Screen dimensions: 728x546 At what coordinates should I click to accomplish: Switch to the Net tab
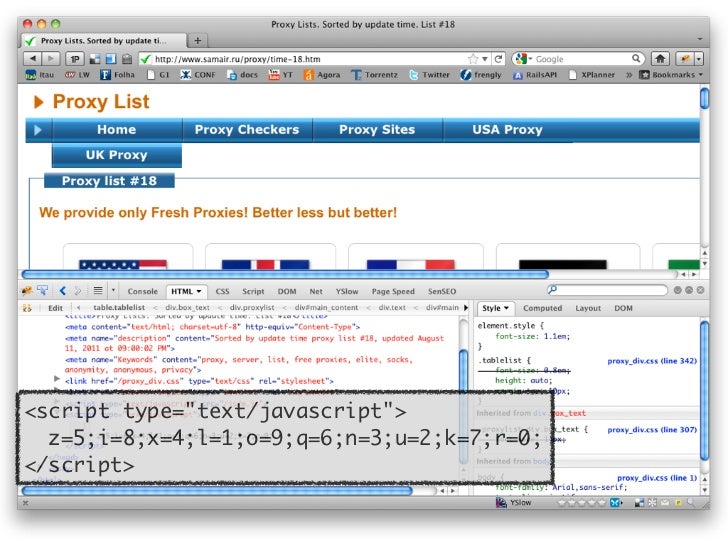(316, 291)
